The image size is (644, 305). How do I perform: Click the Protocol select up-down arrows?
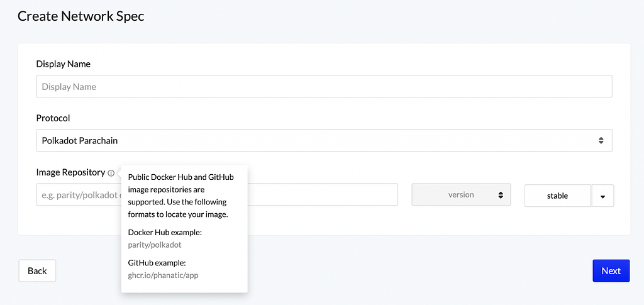click(601, 140)
